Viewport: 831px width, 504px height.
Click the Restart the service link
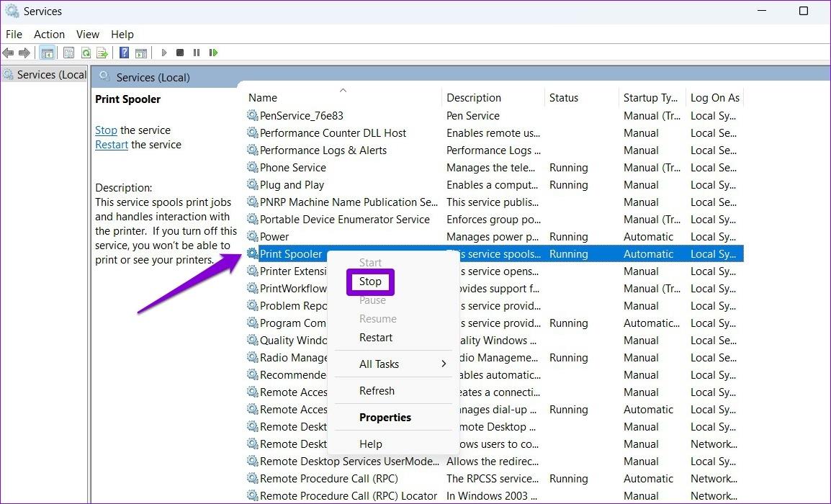pyautogui.click(x=112, y=144)
